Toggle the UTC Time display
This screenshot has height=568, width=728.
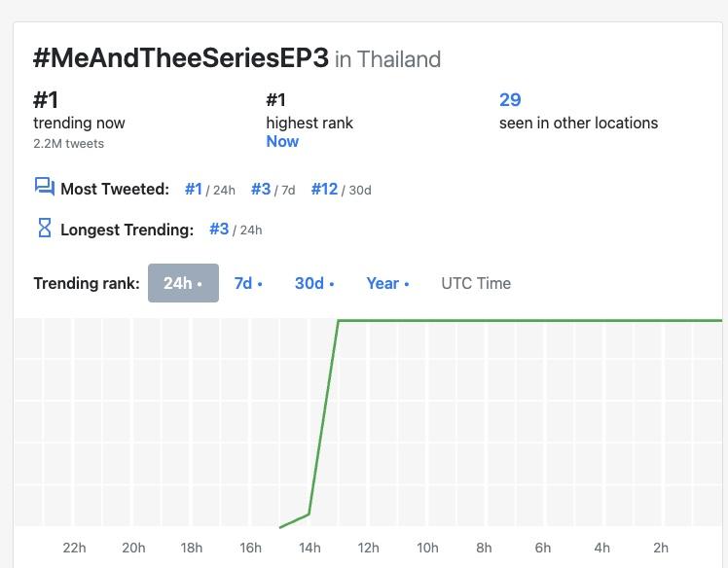[x=476, y=283]
